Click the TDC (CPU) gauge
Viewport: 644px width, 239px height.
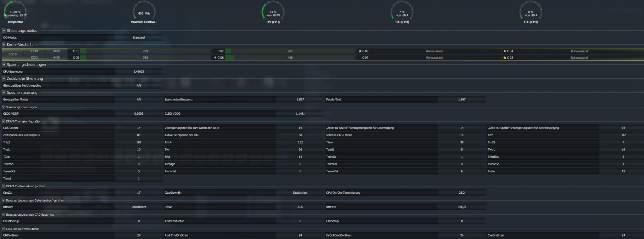tap(402, 13)
